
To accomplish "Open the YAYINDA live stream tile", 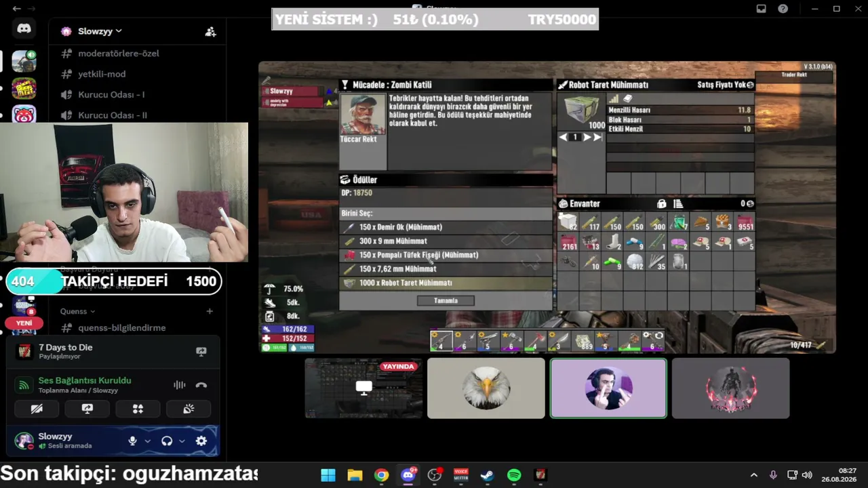I will (x=363, y=388).
